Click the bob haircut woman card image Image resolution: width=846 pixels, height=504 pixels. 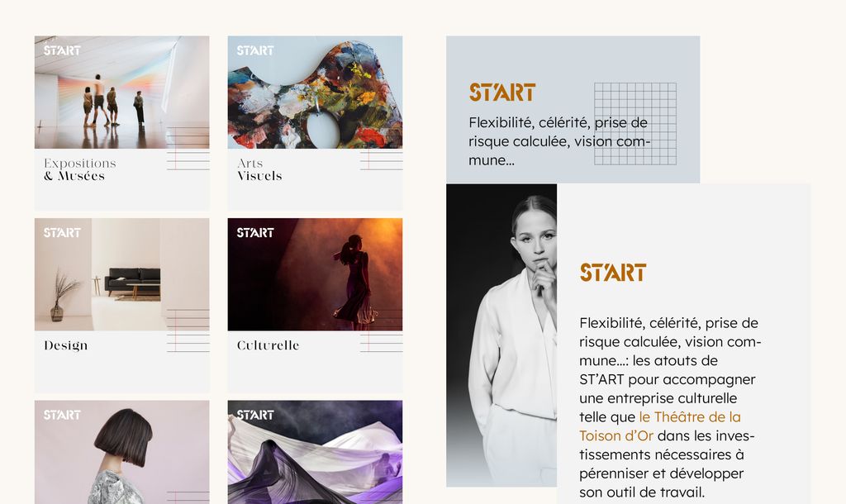tap(122, 452)
